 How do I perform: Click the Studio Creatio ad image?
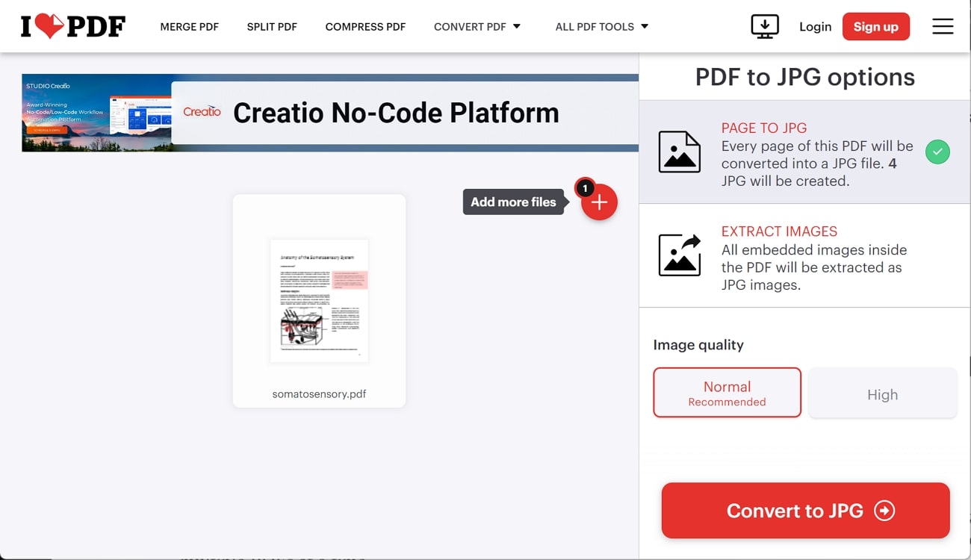point(96,113)
